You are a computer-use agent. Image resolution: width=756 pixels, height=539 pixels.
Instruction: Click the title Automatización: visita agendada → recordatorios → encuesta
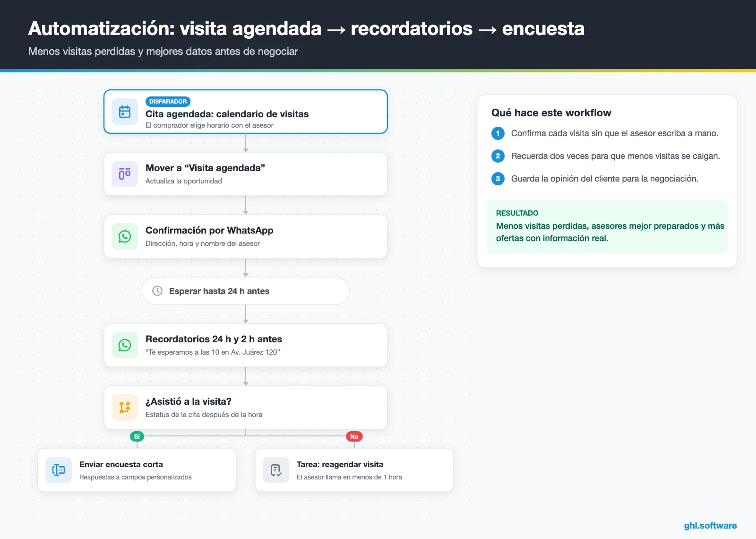[306, 28]
